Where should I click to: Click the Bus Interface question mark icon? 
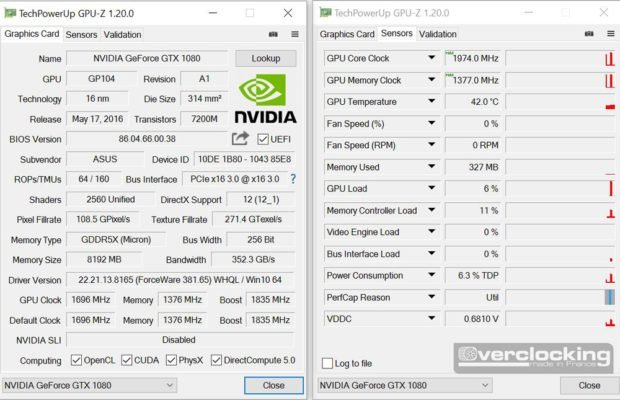click(293, 179)
